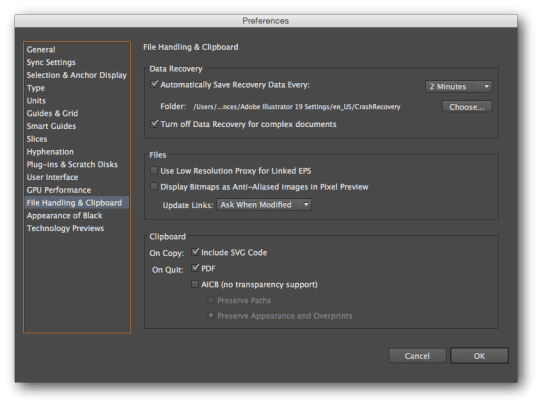The image size is (541, 406).
Task: Click the Choose... folder button
Action: [467, 107]
